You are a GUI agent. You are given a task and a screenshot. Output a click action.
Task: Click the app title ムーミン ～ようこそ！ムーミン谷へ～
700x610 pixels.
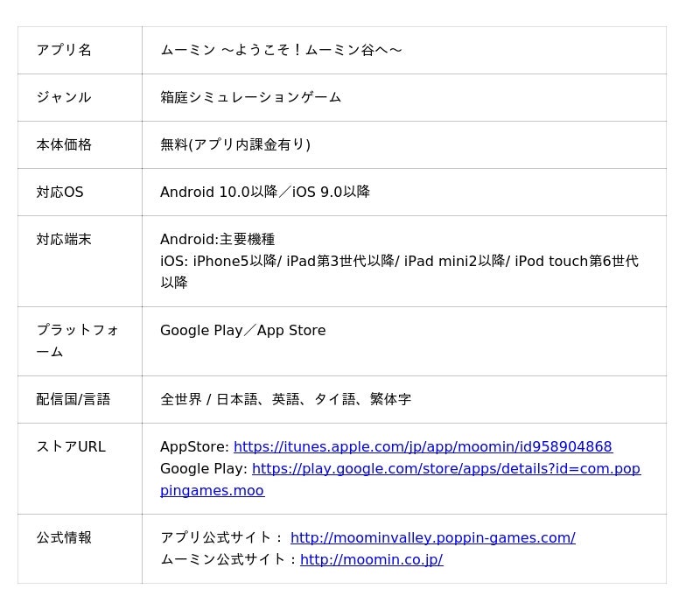click(281, 50)
